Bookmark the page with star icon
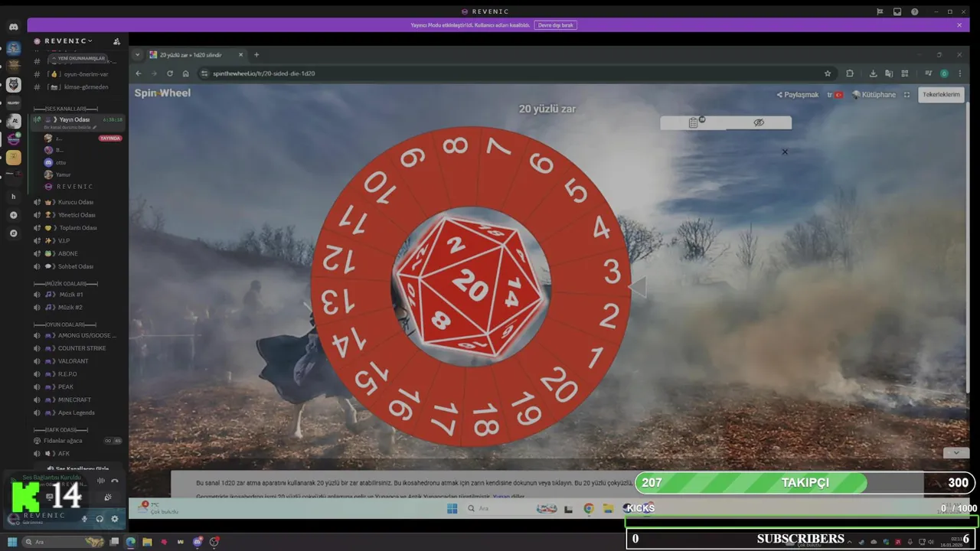 click(x=828, y=73)
